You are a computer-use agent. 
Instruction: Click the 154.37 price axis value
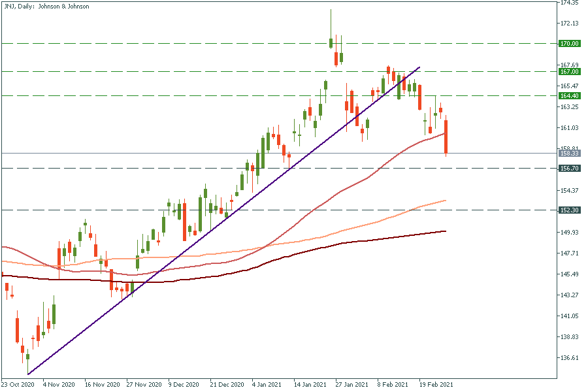point(569,191)
